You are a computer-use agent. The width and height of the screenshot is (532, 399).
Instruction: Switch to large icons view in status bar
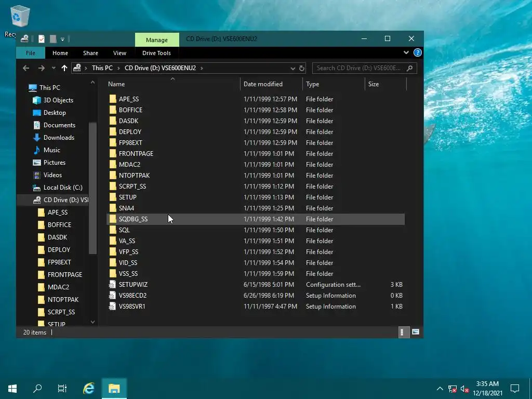click(415, 332)
